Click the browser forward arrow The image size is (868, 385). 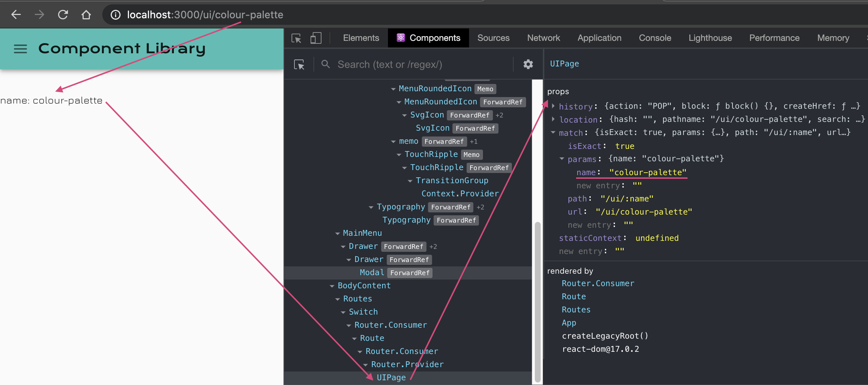[39, 15]
